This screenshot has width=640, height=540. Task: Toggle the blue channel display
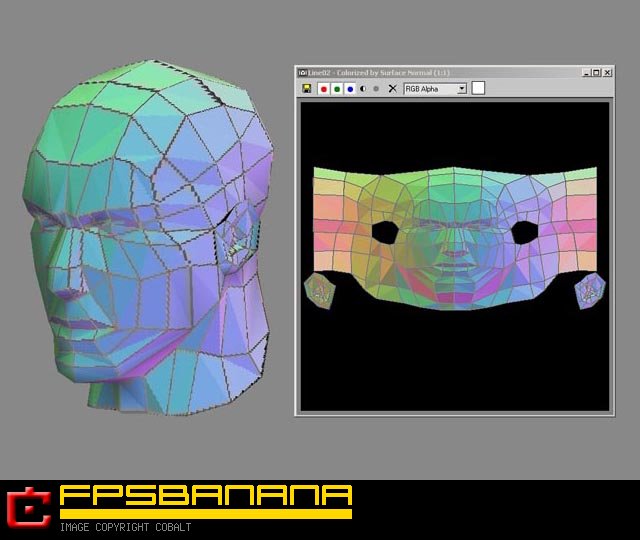tap(350, 89)
